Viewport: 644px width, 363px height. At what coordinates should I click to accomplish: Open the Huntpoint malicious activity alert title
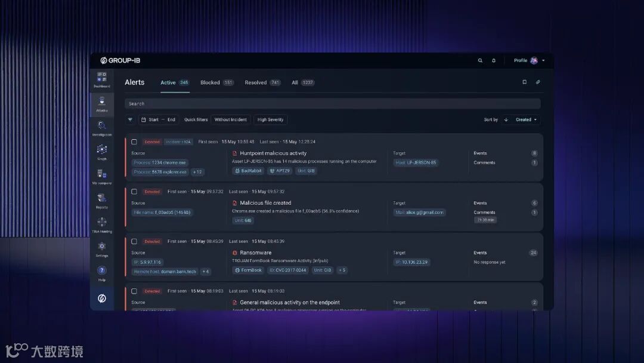273,153
